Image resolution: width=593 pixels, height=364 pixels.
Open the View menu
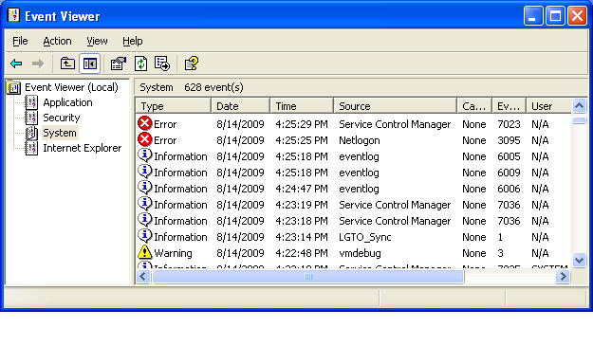[x=97, y=41]
